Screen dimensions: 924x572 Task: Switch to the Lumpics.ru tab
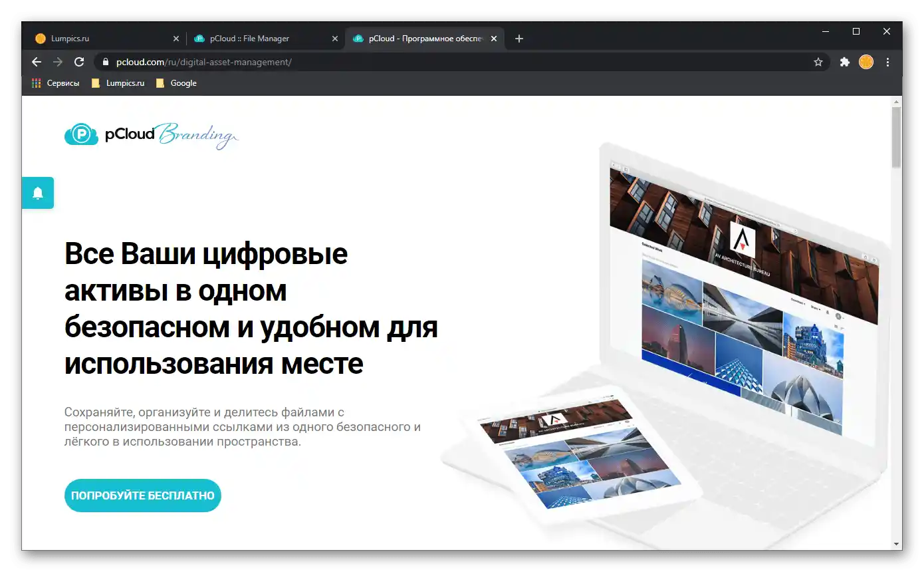(x=106, y=39)
